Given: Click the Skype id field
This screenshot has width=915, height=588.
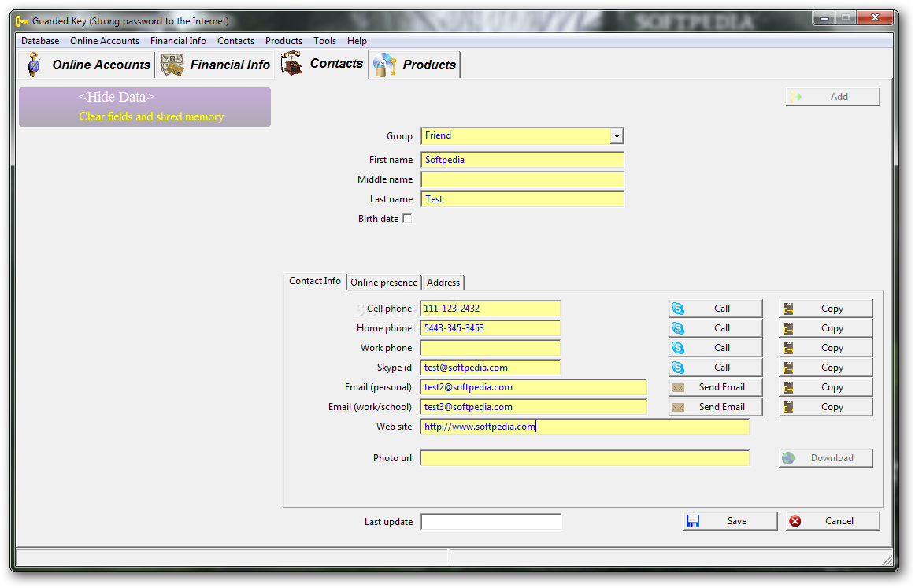Looking at the screenshot, I should click(x=490, y=368).
